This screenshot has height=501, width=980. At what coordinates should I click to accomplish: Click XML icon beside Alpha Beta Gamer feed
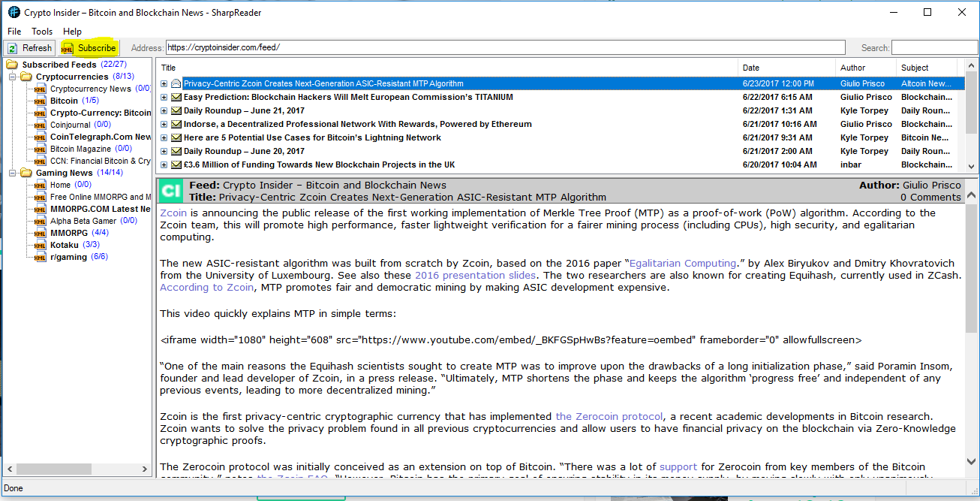click(x=41, y=221)
